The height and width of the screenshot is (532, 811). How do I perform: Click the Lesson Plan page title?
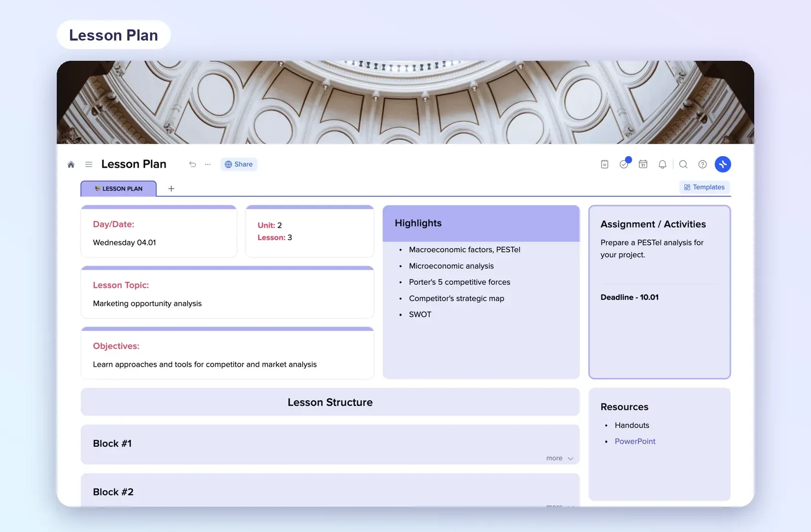pos(134,164)
